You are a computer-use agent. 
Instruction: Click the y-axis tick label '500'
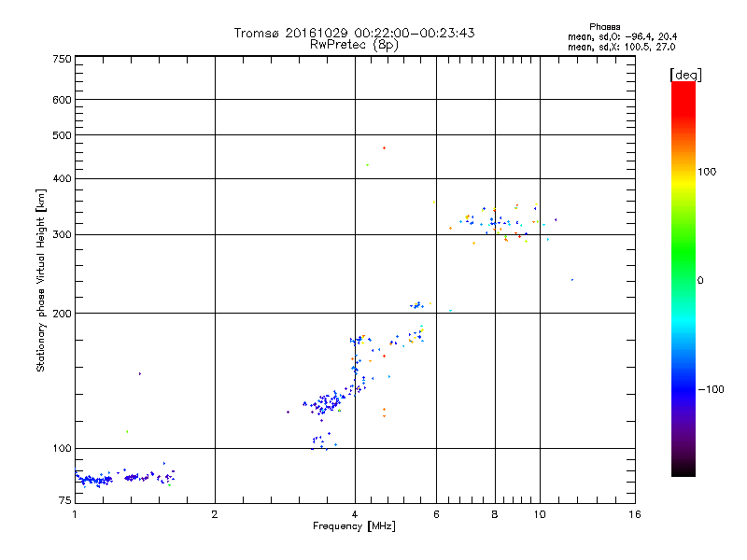coord(62,135)
